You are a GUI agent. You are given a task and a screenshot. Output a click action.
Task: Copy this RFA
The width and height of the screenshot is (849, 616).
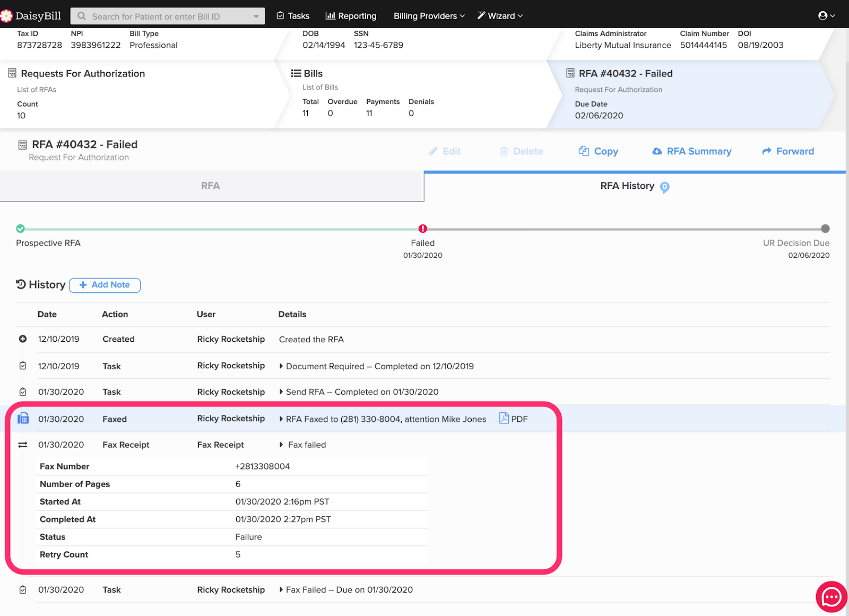[x=599, y=151]
